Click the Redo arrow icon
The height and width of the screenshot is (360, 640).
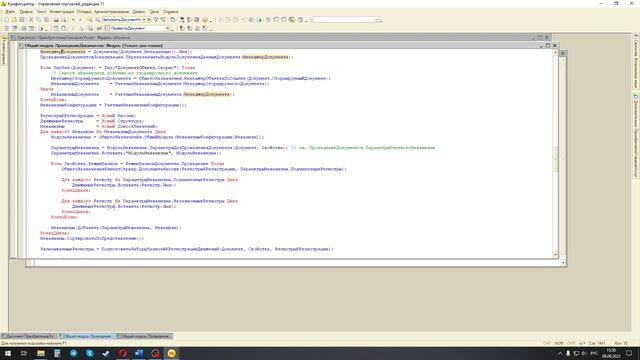(81, 20)
